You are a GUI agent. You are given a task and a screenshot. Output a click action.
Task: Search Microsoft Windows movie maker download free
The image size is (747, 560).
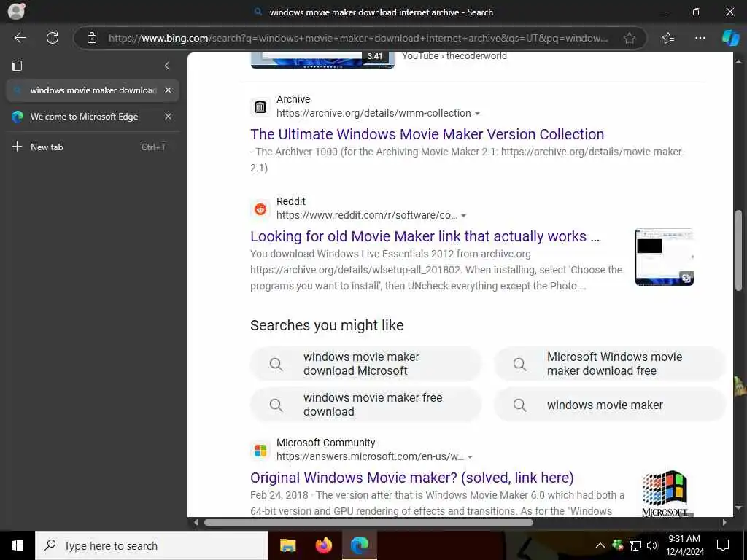click(x=609, y=364)
